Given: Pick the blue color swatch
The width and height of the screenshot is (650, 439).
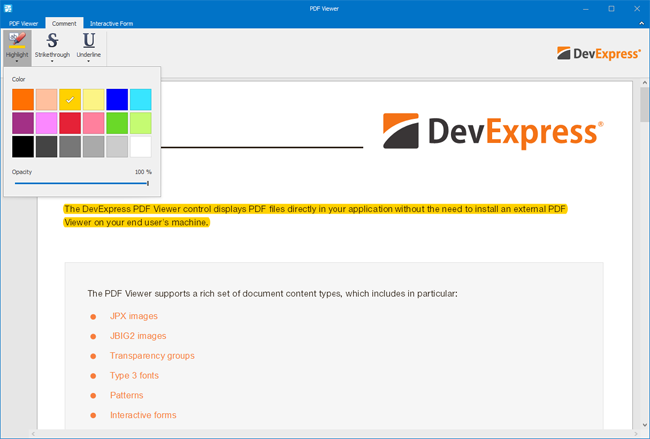Looking at the screenshot, I should (117, 99).
